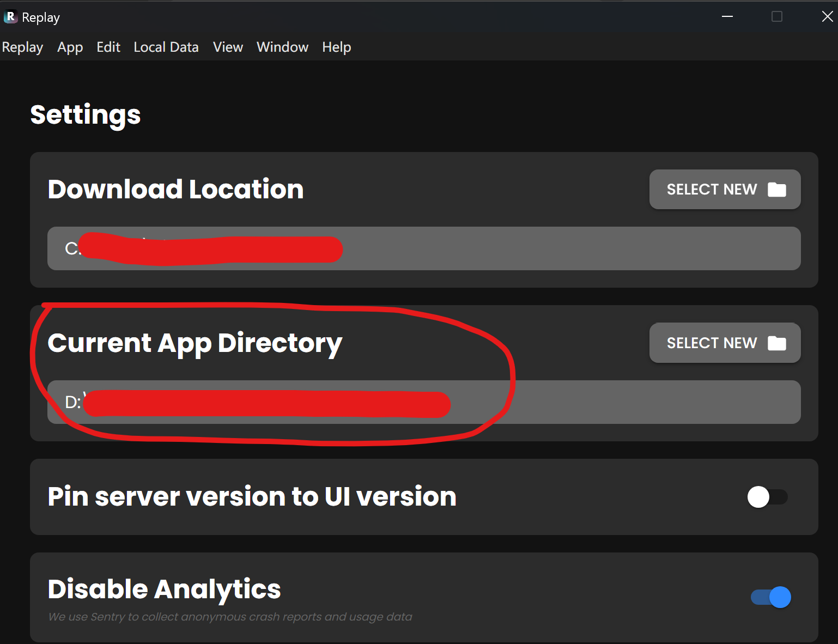Maximize the Replay window
This screenshot has height=644, width=838.
(777, 16)
